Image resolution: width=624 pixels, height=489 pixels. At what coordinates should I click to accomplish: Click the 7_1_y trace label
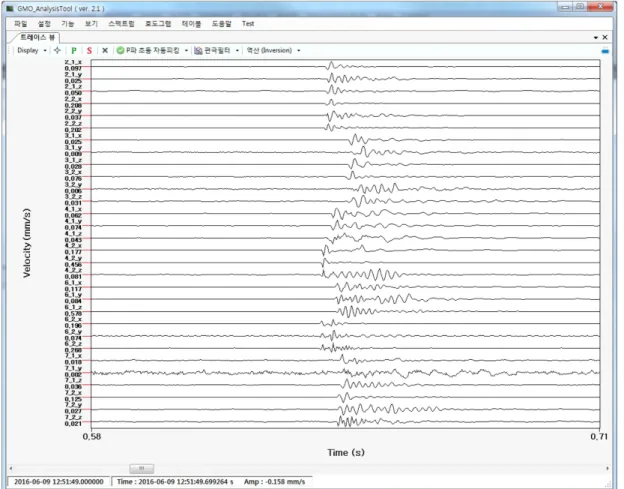pyautogui.click(x=73, y=368)
